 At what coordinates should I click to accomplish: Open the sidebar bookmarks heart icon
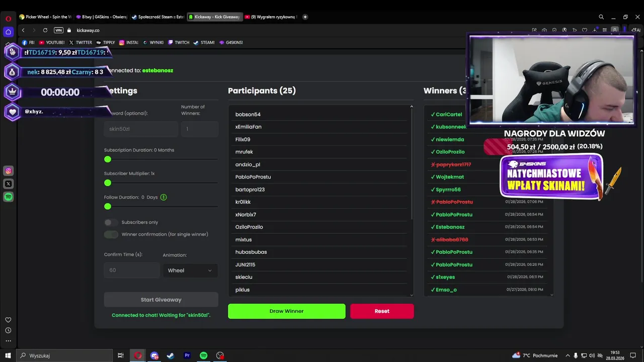pos(8,320)
